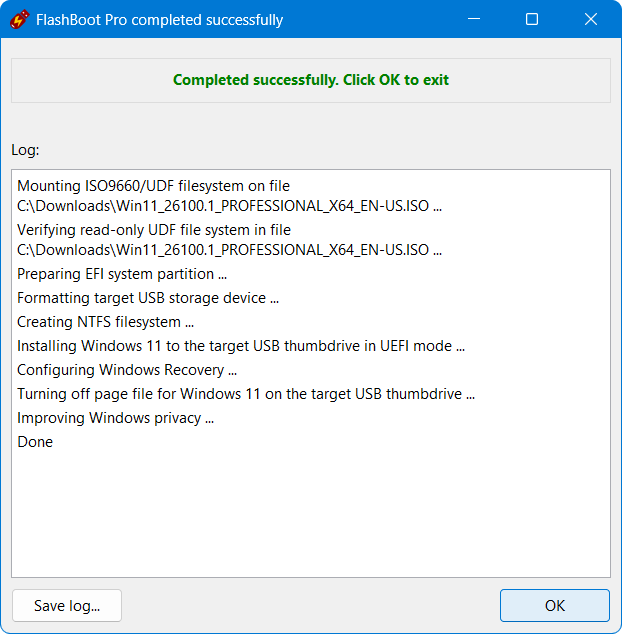Select the 'Mounting ISO9660/UDF filesystem' log line
The height and width of the screenshot is (634, 622).
[153, 186]
